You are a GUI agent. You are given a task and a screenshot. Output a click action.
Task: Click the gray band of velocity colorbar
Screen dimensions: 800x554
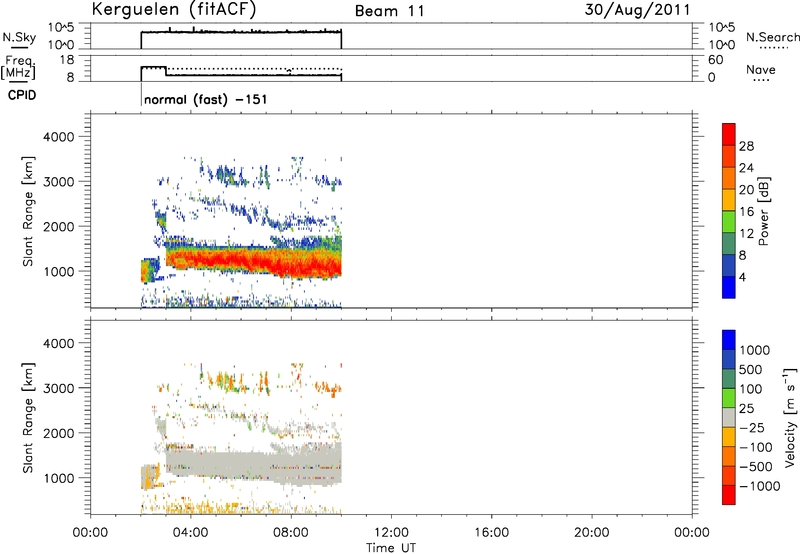tap(729, 418)
